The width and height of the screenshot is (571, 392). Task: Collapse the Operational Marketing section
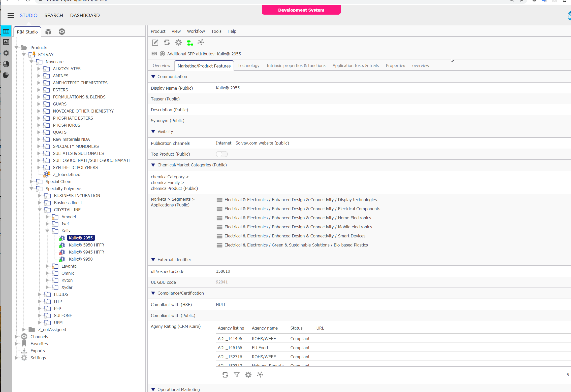(153, 389)
